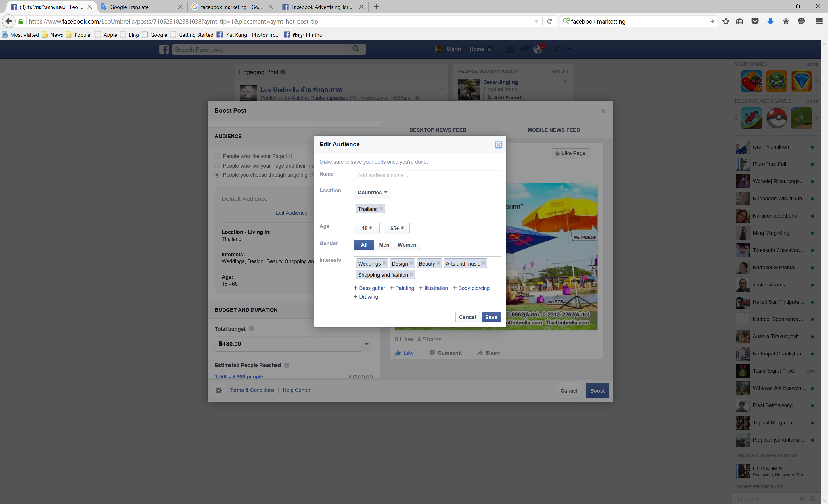Open boost settings gear icon

[x=218, y=390]
